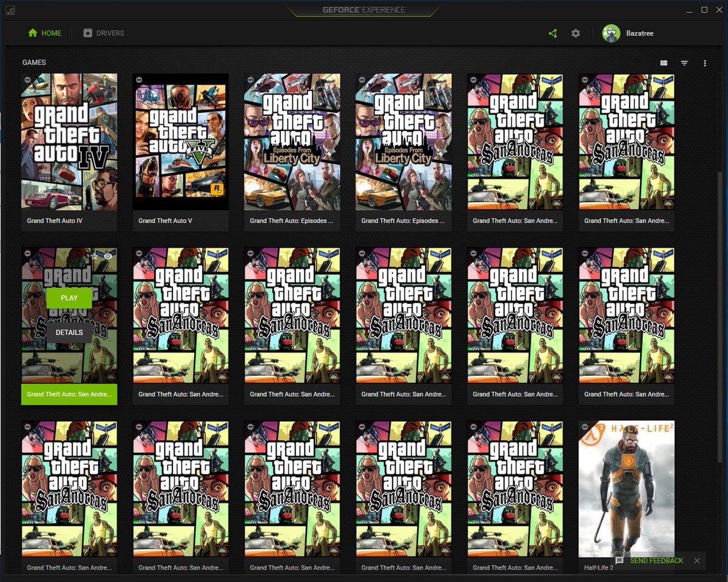
Task: Open the games filter icon
Action: point(684,63)
